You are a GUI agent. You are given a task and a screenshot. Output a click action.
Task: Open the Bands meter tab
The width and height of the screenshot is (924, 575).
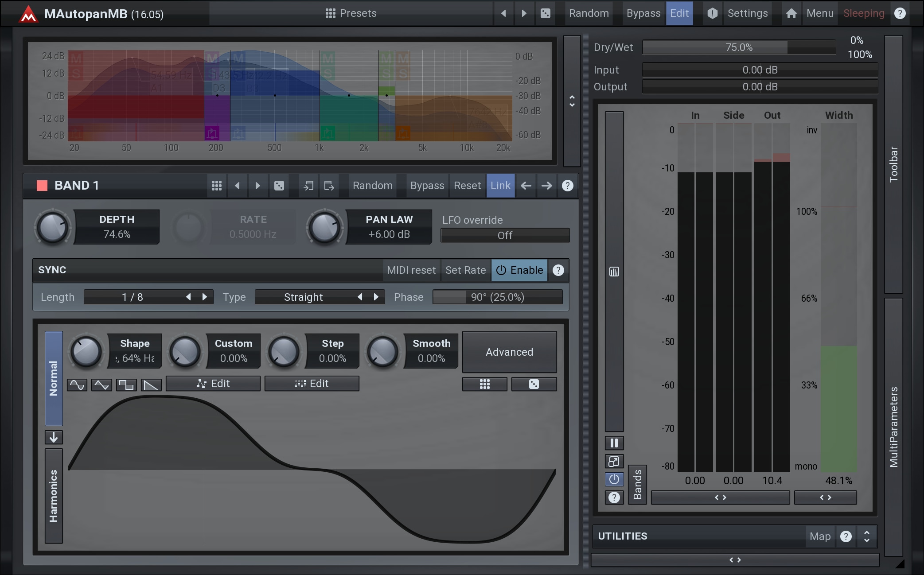click(637, 484)
